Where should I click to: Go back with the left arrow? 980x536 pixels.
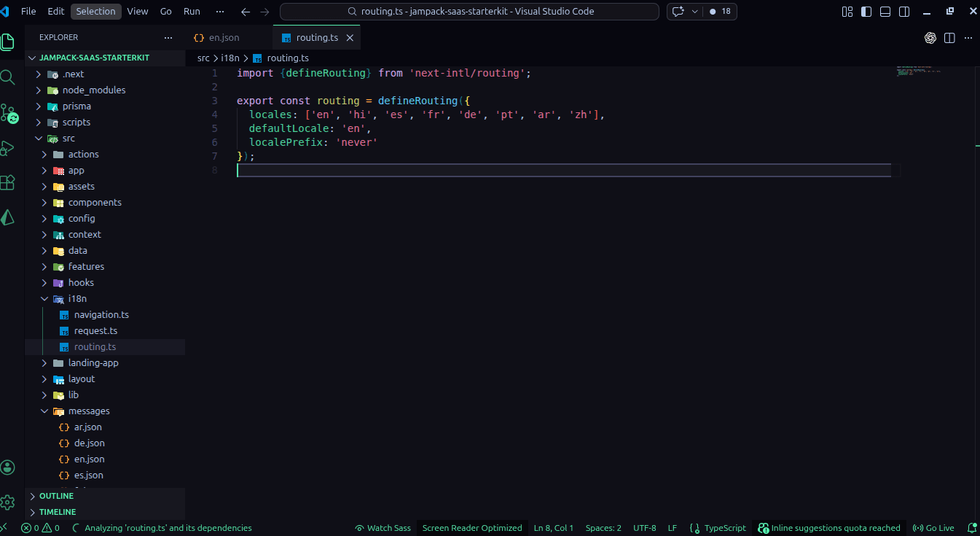point(246,12)
